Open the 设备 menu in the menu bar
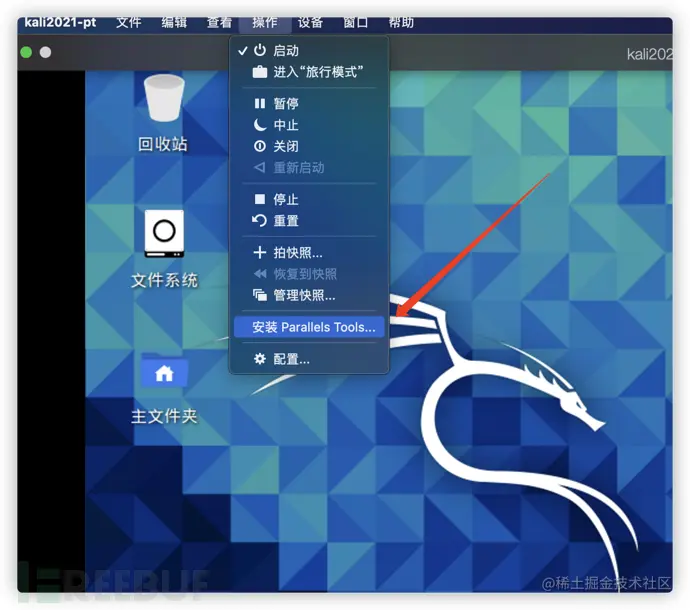This screenshot has width=690, height=610. click(310, 22)
